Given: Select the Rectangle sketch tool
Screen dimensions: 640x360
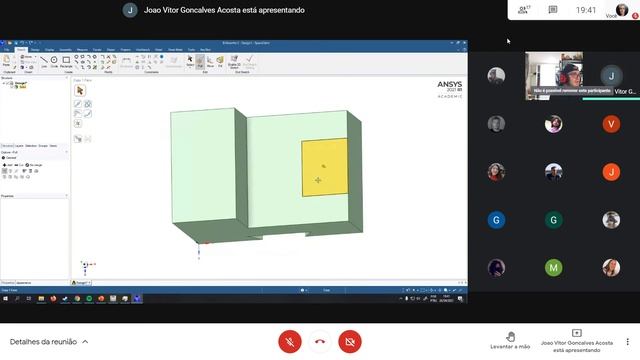Looking at the screenshot, I should tap(66, 62).
